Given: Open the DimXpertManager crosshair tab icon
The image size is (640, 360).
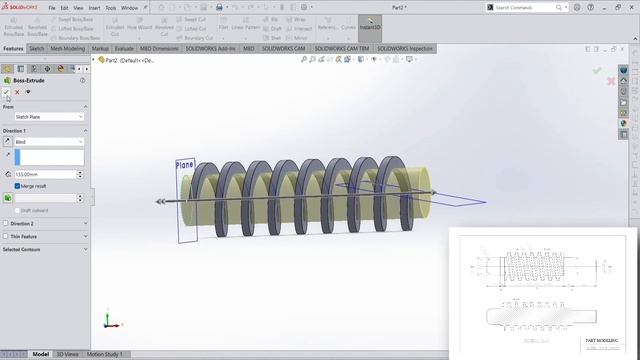Looking at the screenshot, I should [47, 69].
